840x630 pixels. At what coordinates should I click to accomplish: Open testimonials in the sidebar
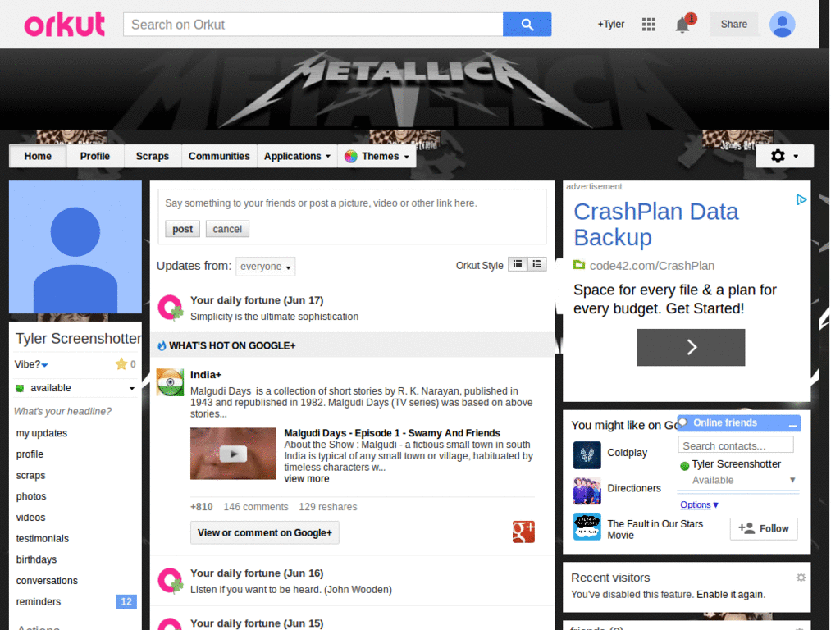(43, 538)
